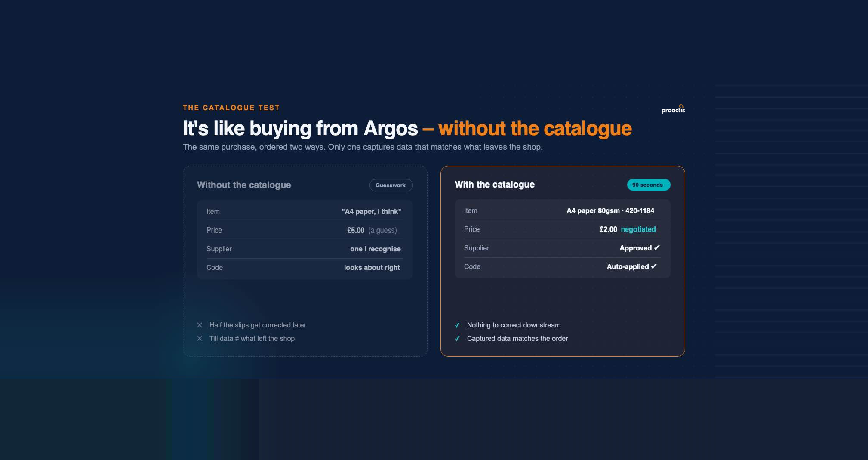868x460 pixels.
Task: Click the '£2.00' negotiated price value
Action: [x=608, y=229]
